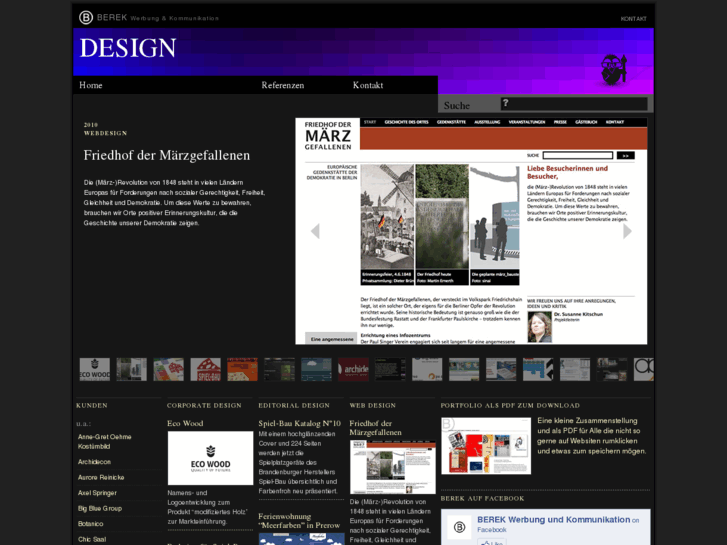
Task: Select the archide dark red thumbnail
Action: pyautogui.click(x=353, y=369)
